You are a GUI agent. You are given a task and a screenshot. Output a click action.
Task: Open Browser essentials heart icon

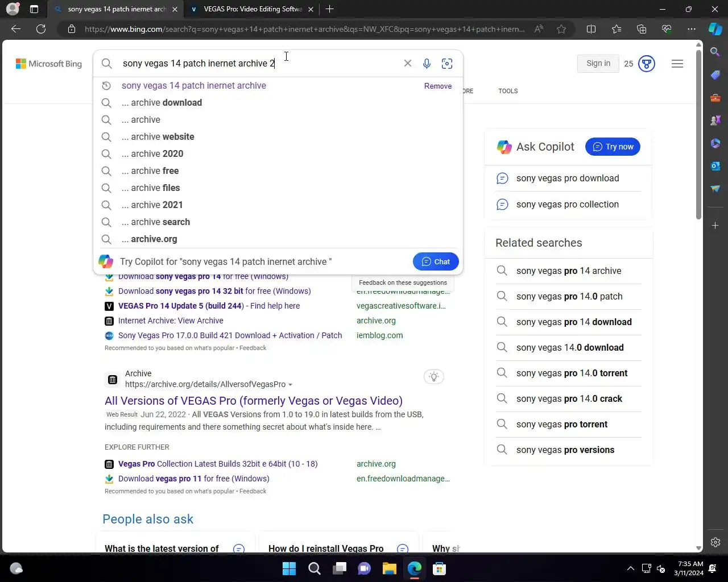click(x=667, y=29)
